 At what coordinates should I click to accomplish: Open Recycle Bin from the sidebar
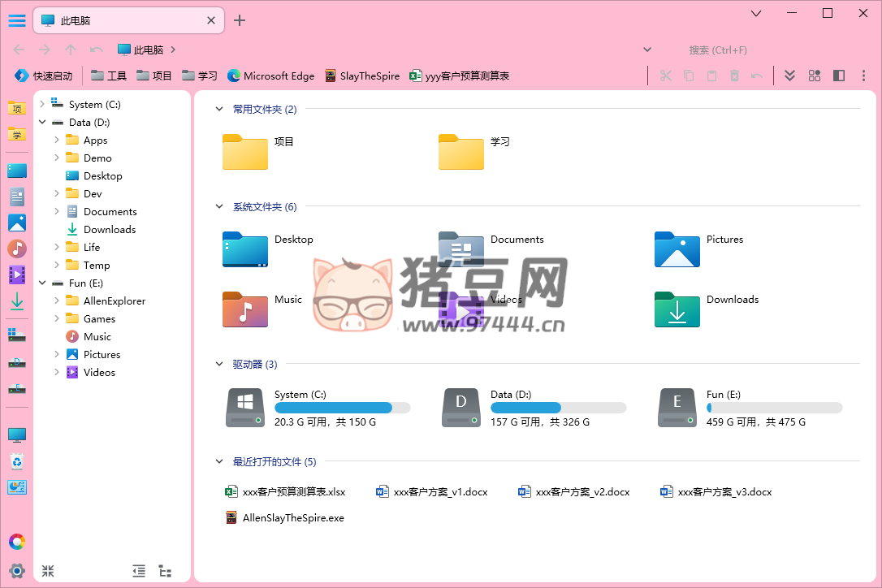[17, 461]
